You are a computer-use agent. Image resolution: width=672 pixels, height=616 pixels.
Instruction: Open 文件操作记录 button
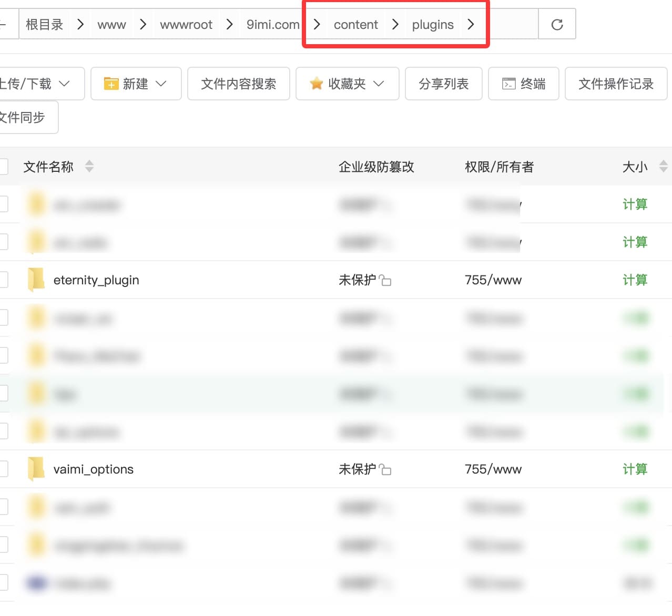coord(616,84)
